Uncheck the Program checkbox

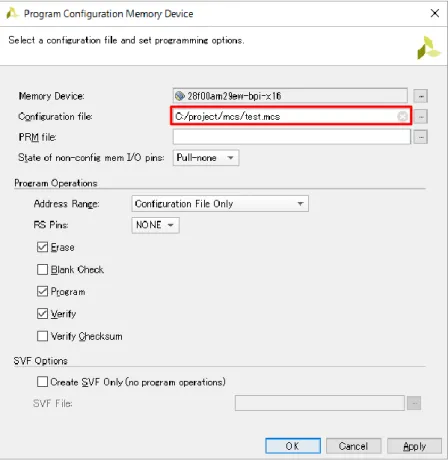(42, 292)
